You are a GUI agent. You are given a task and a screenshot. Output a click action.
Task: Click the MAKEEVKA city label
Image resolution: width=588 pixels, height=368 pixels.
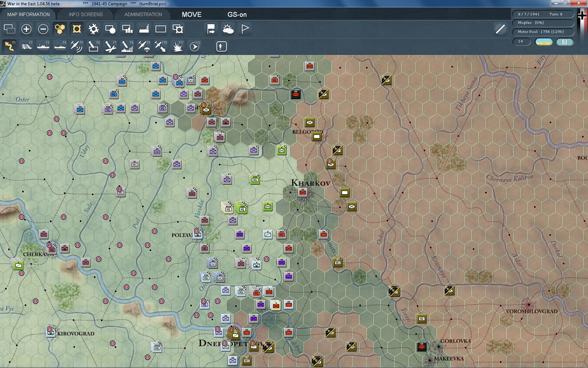(449, 359)
